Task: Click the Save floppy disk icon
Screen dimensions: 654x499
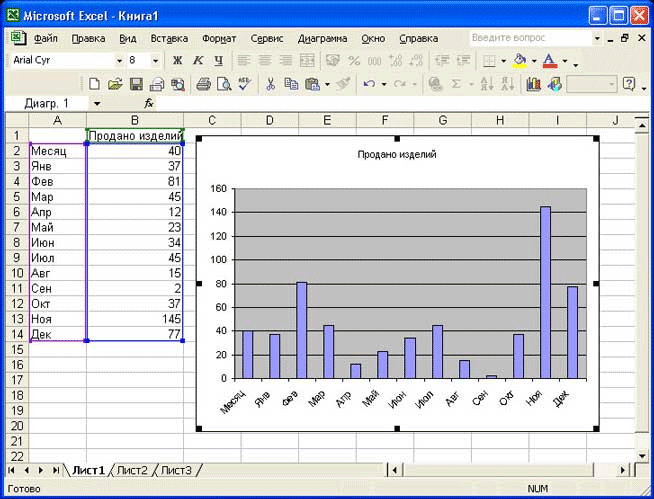Action: [x=135, y=85]
